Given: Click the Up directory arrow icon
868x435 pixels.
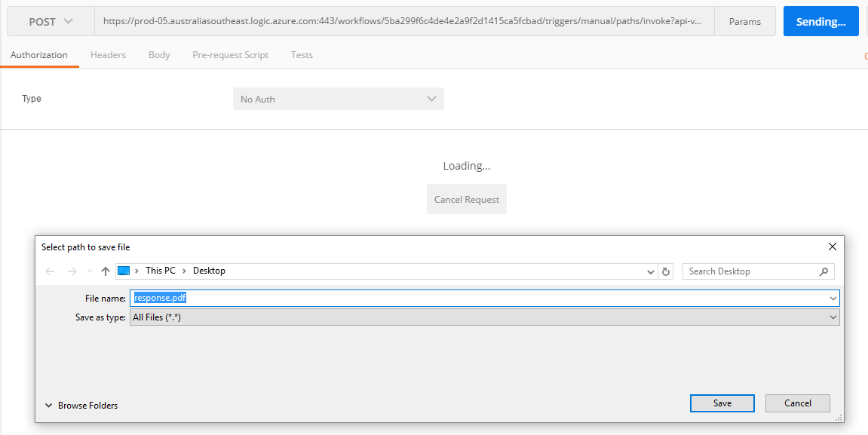Looking at the screenshot, I should (x=106, y=271).
